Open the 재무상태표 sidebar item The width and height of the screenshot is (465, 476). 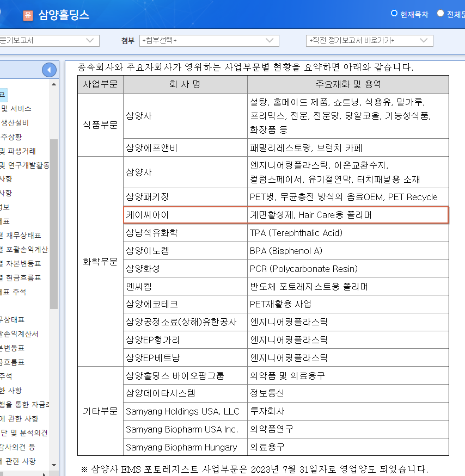coord(20,235)
